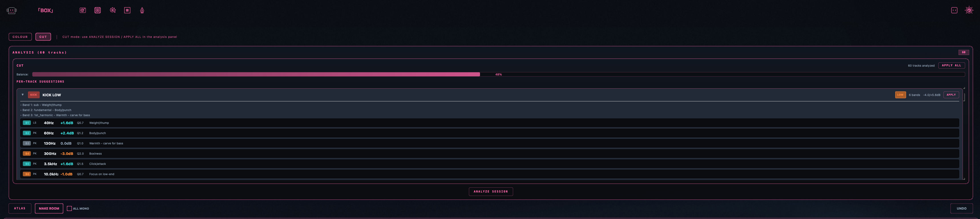This screenshot has height=219, width=980.
Task: Open the pen nib icon module
Action: pyautogui.click(x=142, y=10)
